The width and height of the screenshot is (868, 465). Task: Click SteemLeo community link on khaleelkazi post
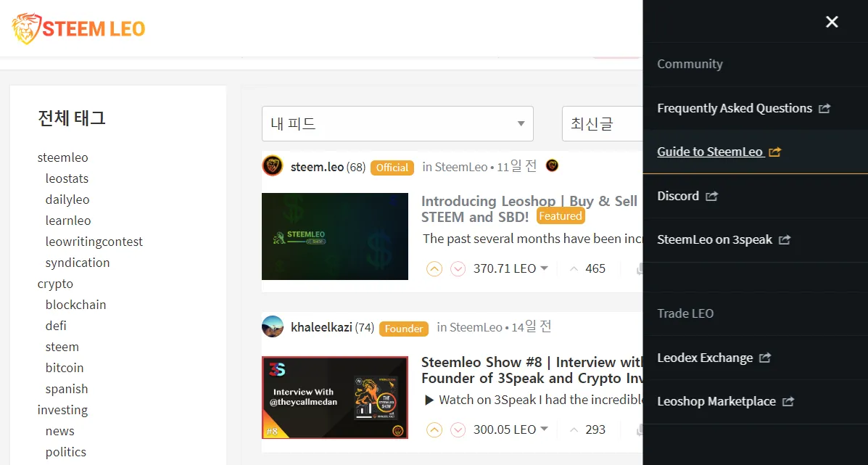(476, 327)
